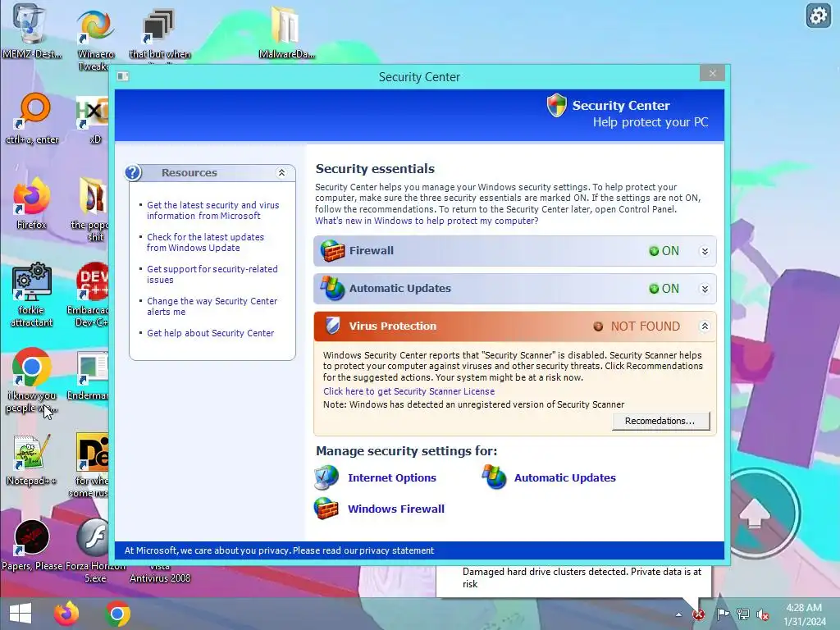Open the Windows Firewall settings link
Viewport: 840px width, 630px height.
[396, 509]
